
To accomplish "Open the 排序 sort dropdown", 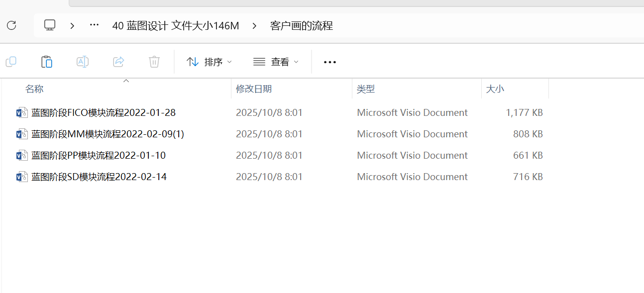I will click(x=209, y=62).
